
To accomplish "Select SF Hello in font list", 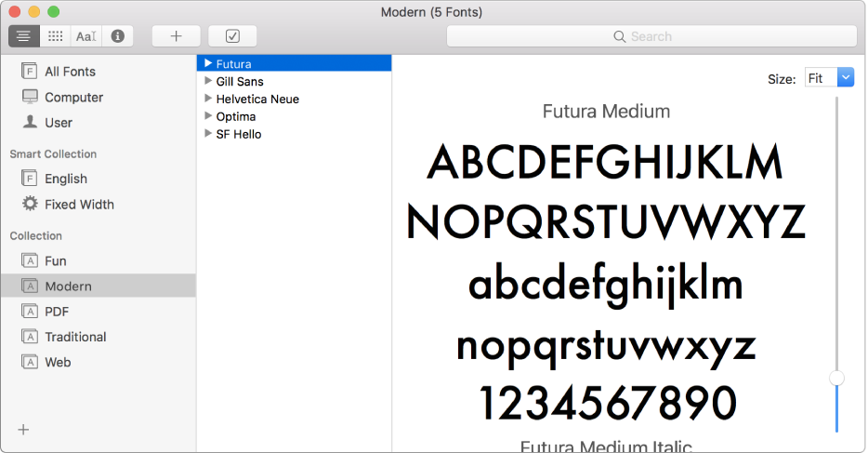I will point(294,134).
